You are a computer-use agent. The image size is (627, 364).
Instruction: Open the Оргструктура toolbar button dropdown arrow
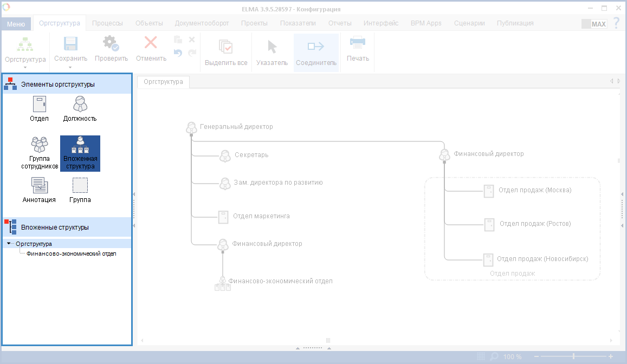pyautogui.click(x=25, y=68)
